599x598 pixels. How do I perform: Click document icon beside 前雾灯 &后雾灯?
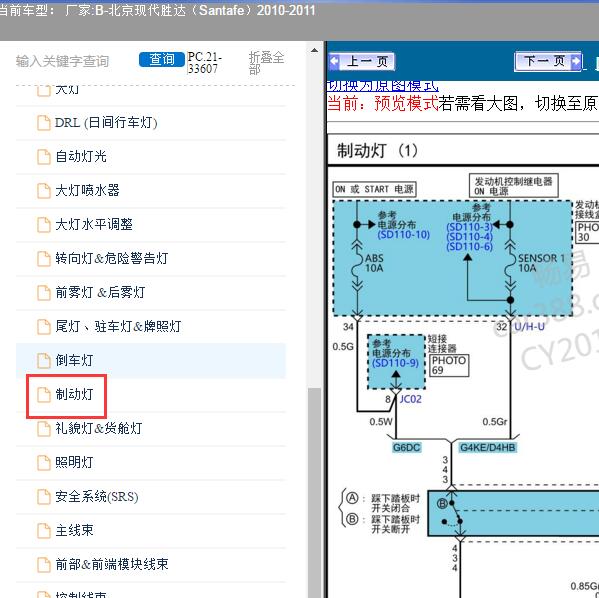[x=44, y=293]
